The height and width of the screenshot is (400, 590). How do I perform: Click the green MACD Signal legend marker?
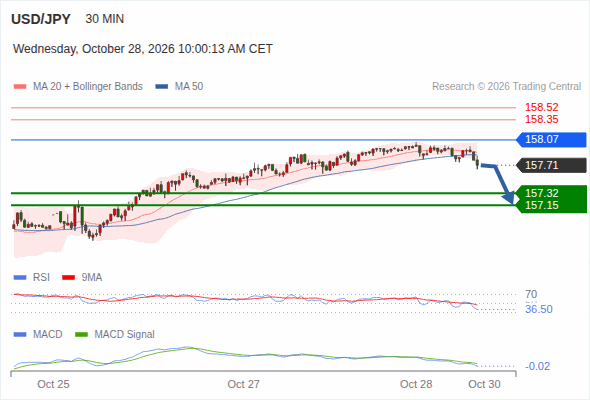click(81, 335)
